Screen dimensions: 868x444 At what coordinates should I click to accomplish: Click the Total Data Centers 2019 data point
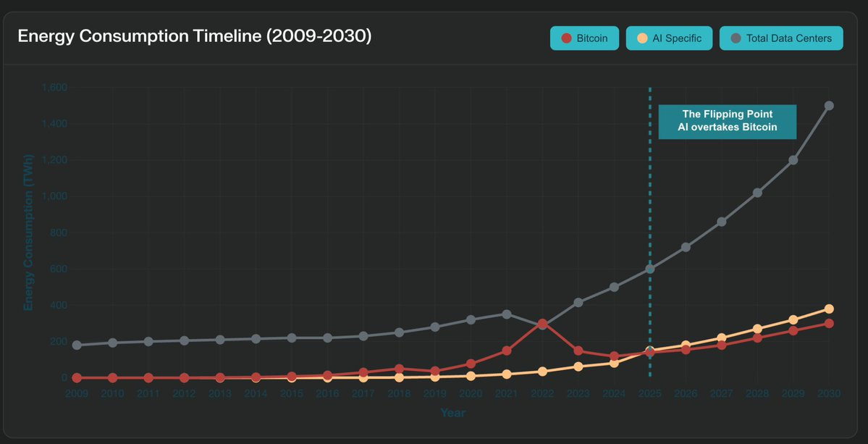[x=434, y=327]
